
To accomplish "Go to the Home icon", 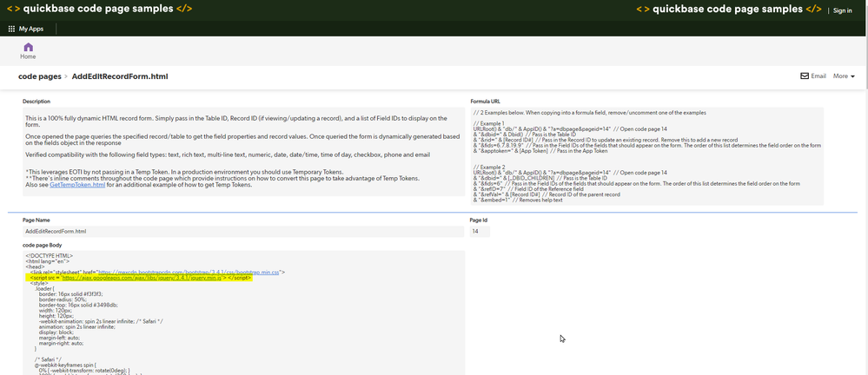I will click(x=28, y=47).
